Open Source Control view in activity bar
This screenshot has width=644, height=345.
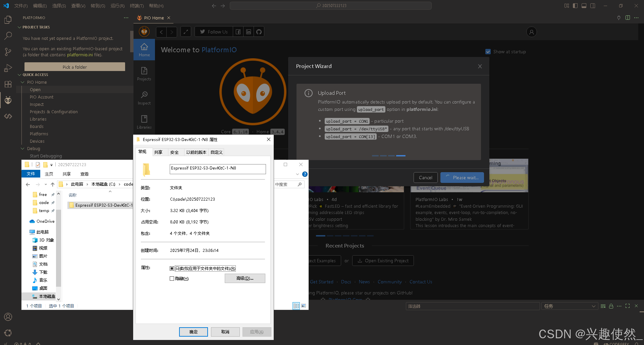[8, 52]
